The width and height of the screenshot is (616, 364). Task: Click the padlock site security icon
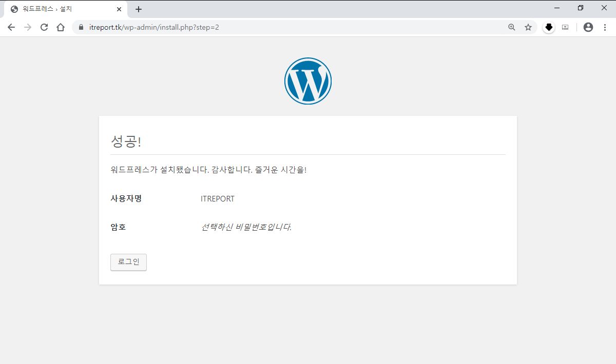(81, 27)
